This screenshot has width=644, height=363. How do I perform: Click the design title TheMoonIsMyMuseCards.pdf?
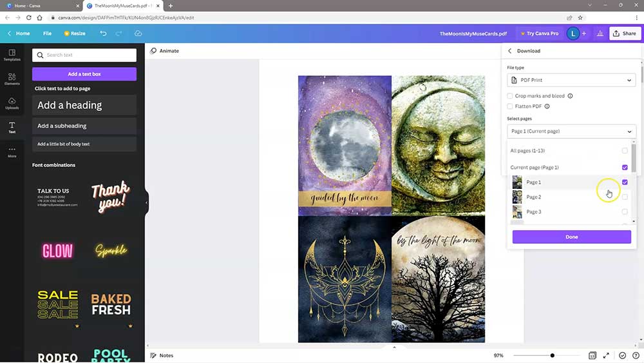[473, 34]
